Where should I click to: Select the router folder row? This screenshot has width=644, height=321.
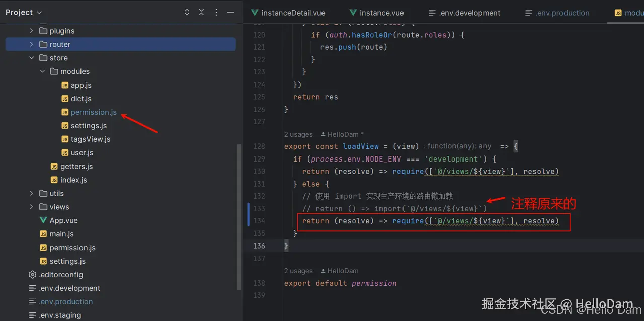[x=121, y=44]
